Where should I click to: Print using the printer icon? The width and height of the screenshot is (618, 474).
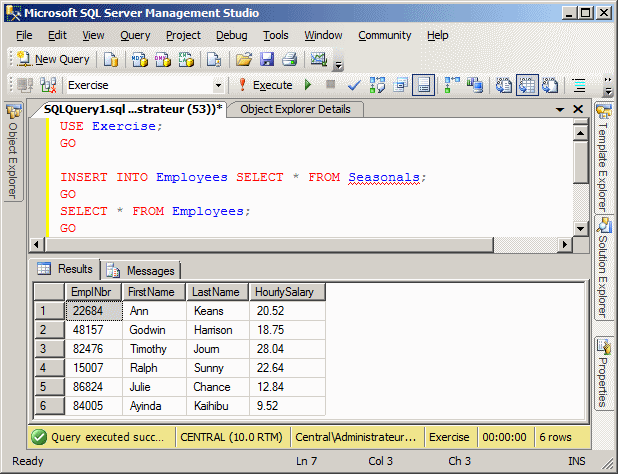pyautogui.click(x=290, y=59)
